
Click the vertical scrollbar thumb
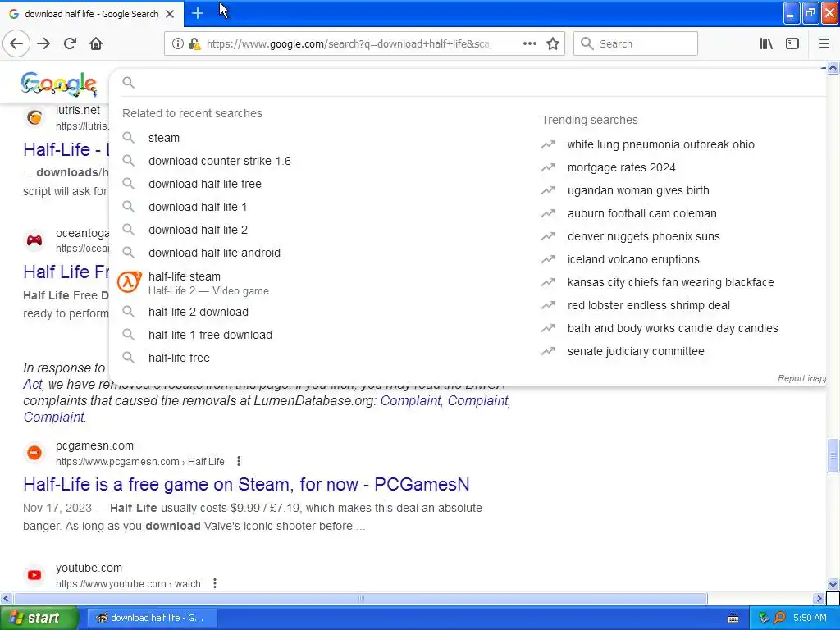(833, 455)
